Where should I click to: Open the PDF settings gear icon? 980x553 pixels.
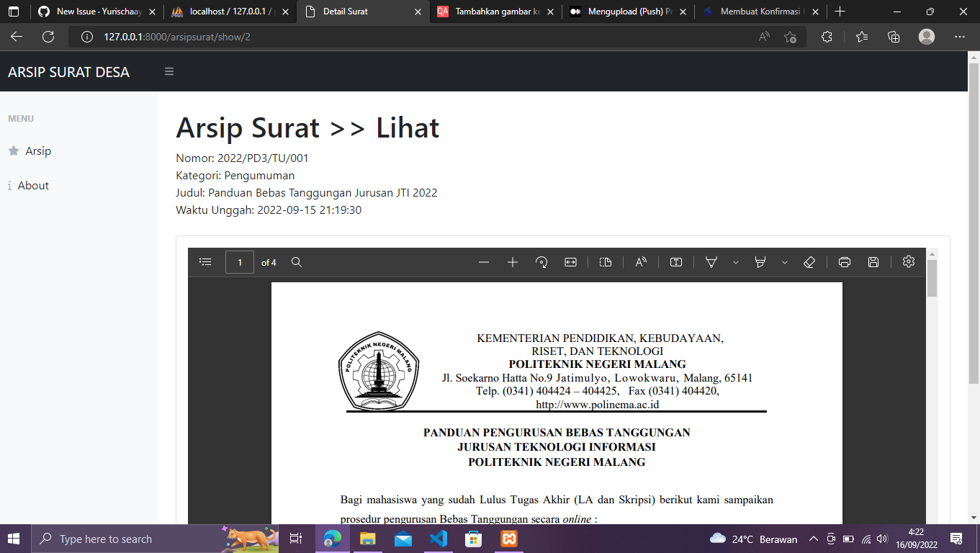point(908,262)
